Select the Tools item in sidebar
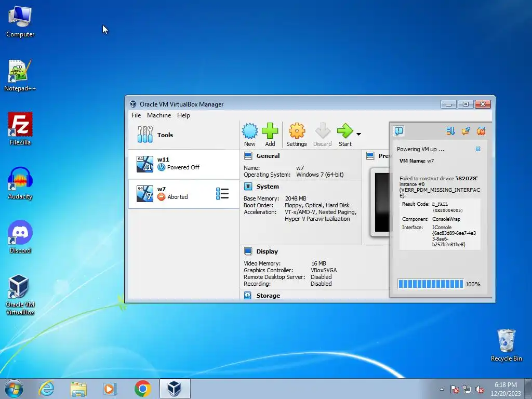This screenshot has height=399, width=532. coord(184,135)
